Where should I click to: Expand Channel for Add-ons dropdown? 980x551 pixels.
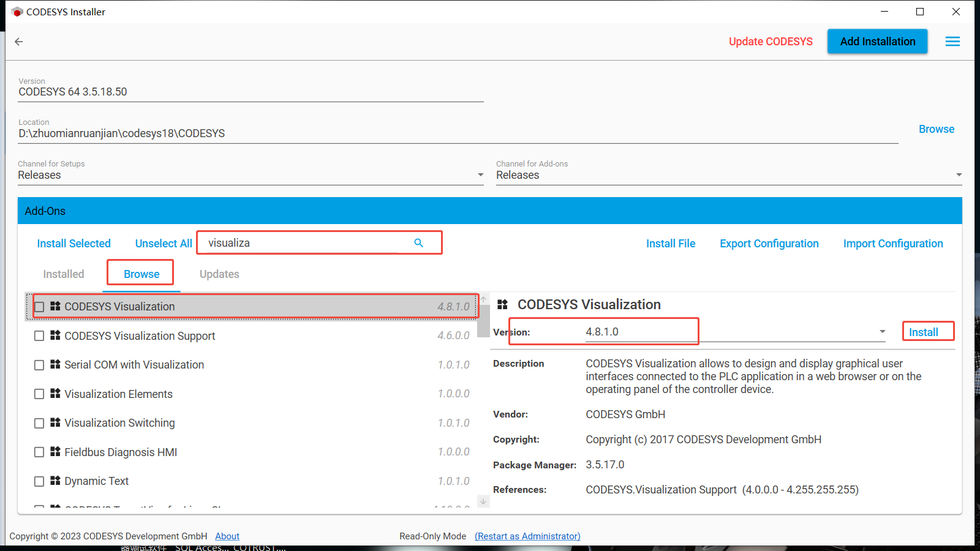(959, 175)
